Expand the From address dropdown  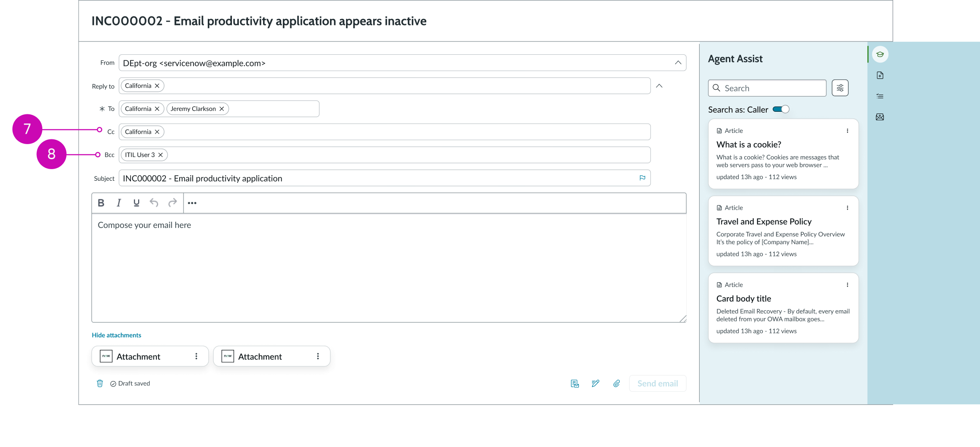(678, 63)
